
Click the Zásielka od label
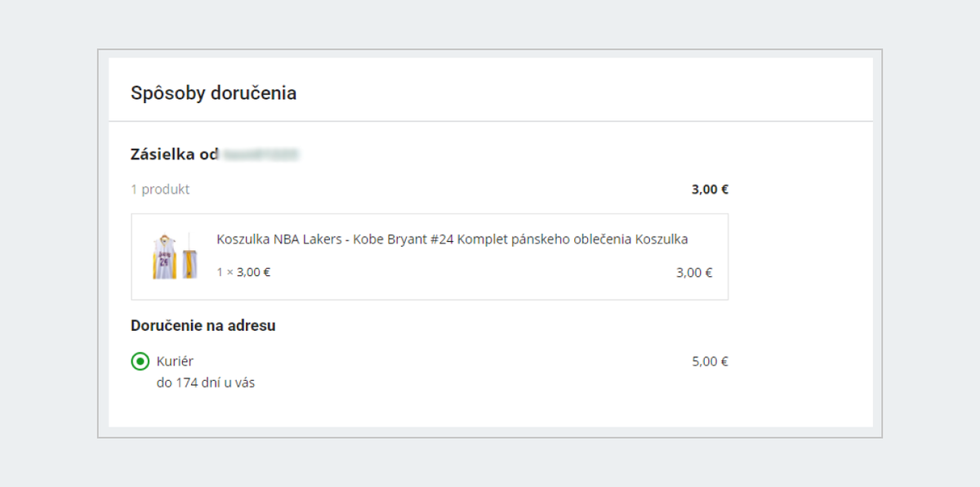tap(174, 154)
